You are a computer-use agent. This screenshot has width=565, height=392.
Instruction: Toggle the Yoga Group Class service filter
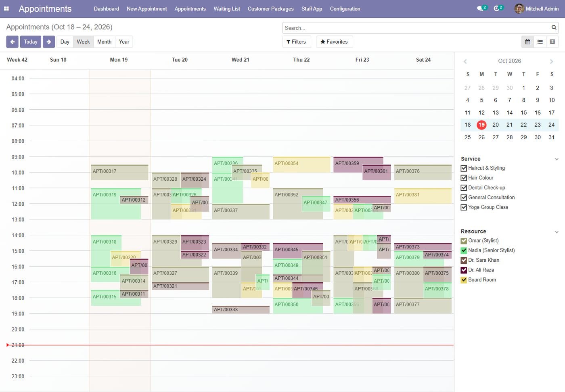pos(464,207)
